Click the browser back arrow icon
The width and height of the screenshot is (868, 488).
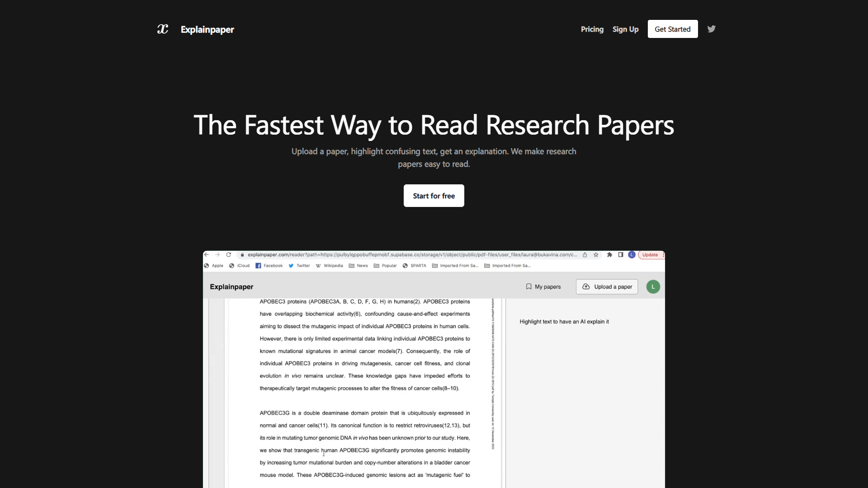pyautogui.click(x=207, y=254)
